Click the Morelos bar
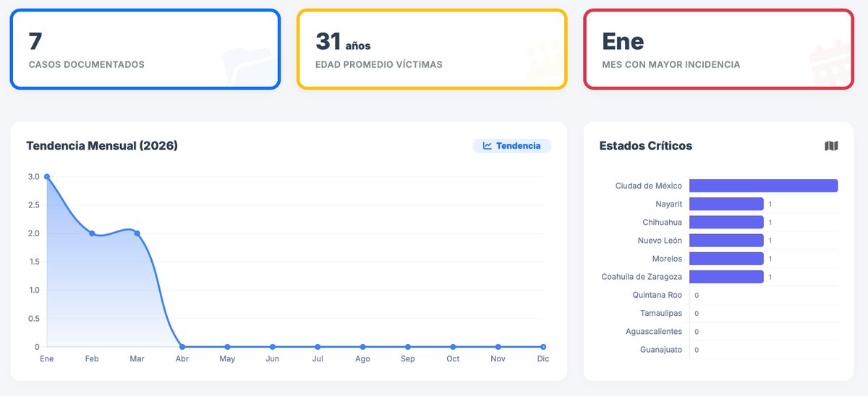This screenshot has height=396, width=868. pyautogui.click(x=726, y=259)
